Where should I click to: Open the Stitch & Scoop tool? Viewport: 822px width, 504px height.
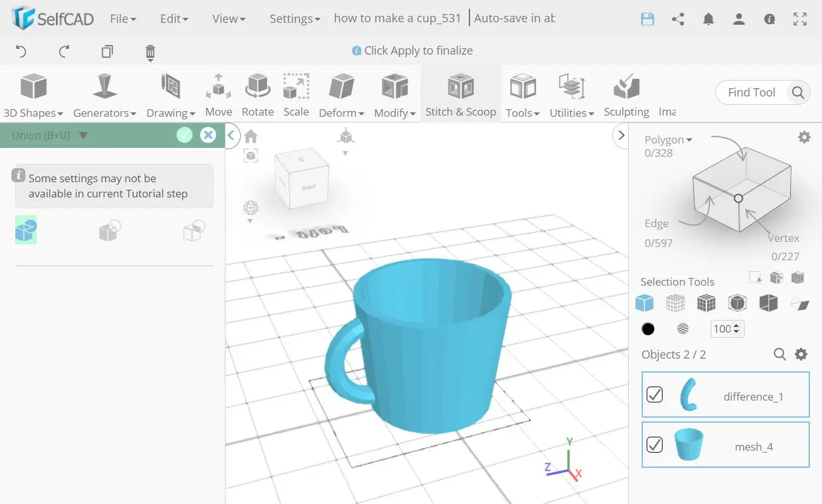pos(461,95)
